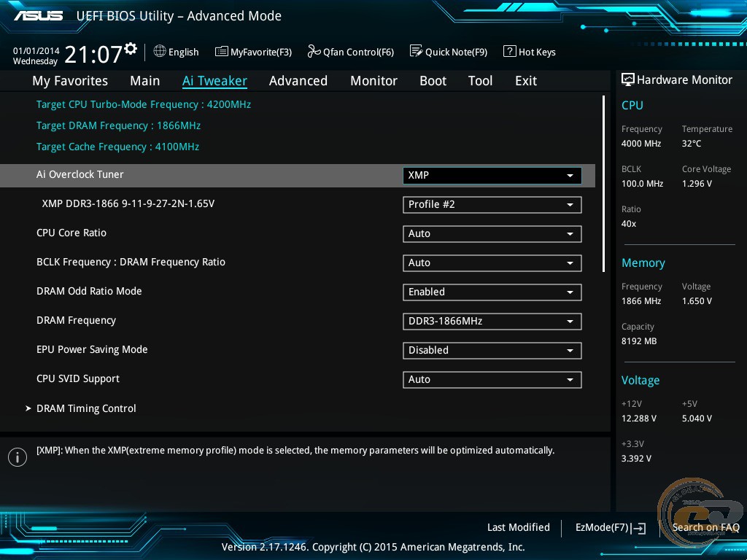Click the Last Modified button

[518, 528]
